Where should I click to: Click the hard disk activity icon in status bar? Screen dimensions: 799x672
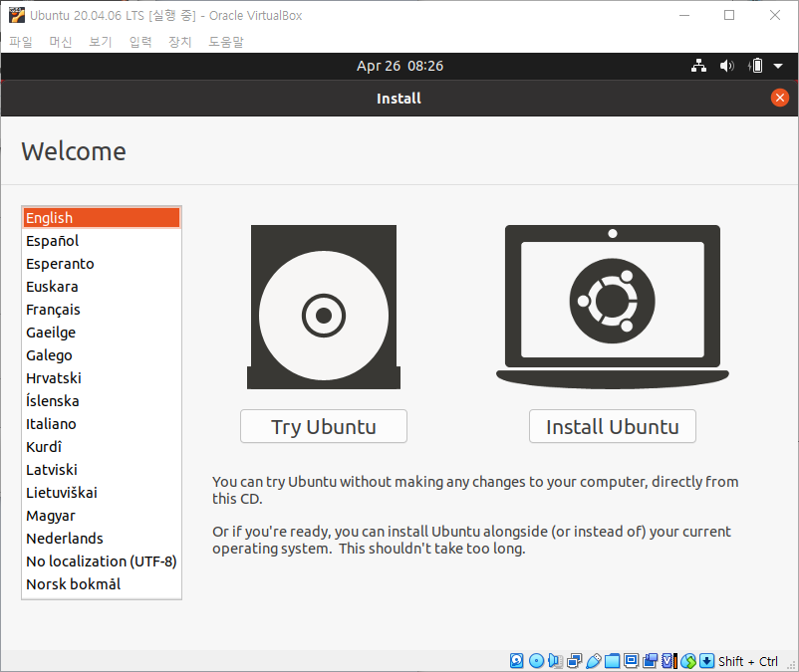[516, 661]
